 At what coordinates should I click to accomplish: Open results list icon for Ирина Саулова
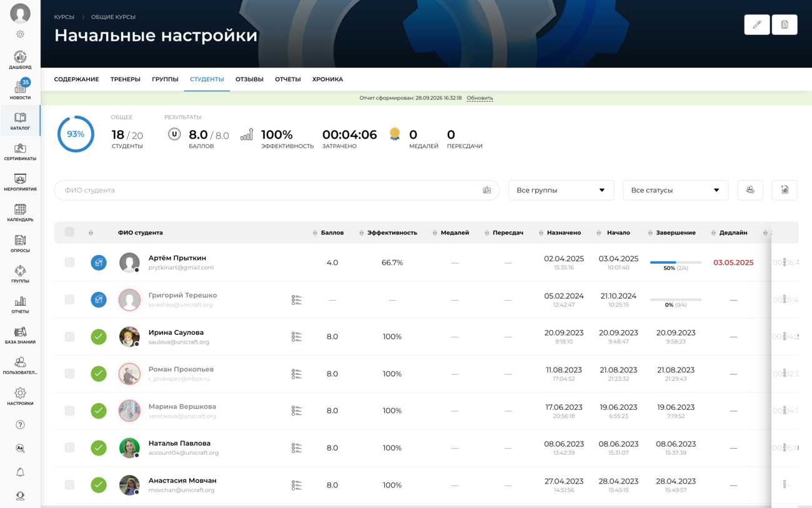297,337
